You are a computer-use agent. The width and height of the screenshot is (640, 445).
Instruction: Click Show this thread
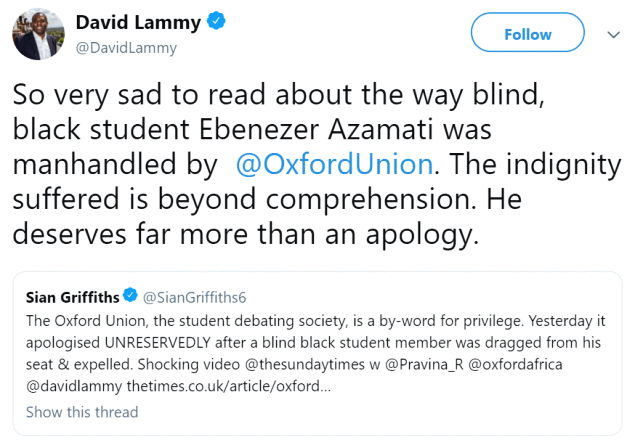coord(82,412)
